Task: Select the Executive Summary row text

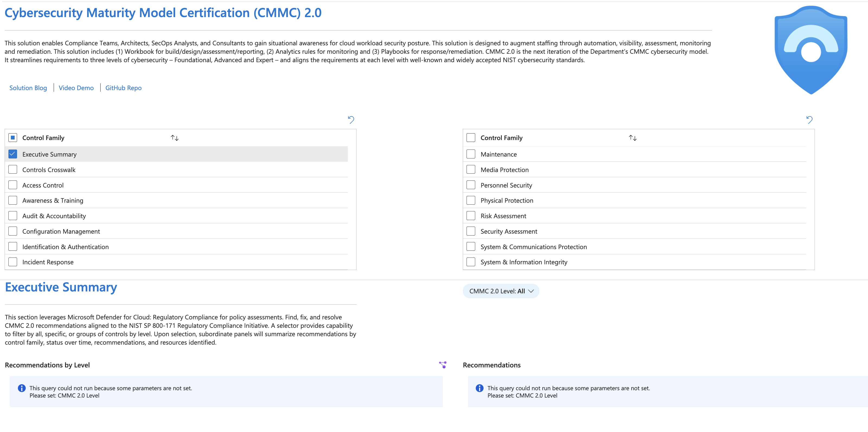Action: point(50,154)
